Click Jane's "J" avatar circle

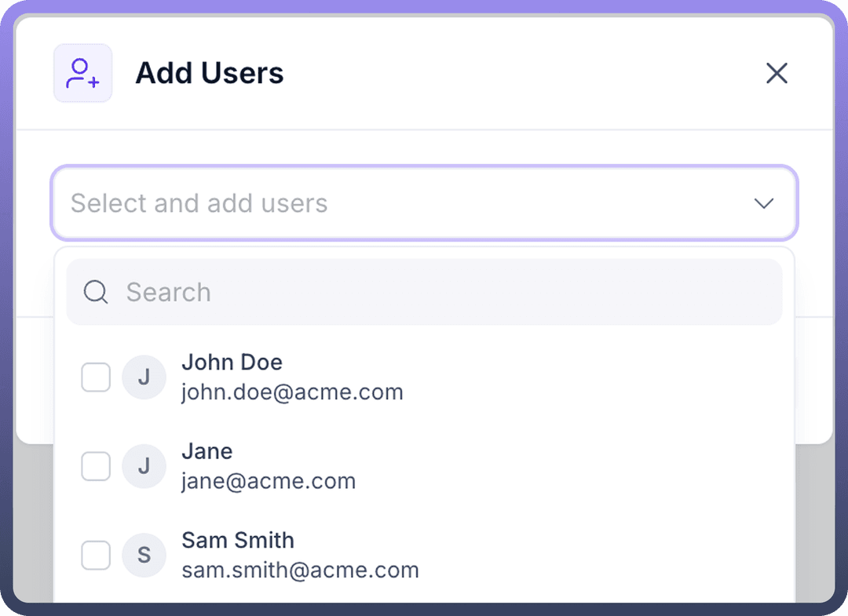(x=144, y=466)
